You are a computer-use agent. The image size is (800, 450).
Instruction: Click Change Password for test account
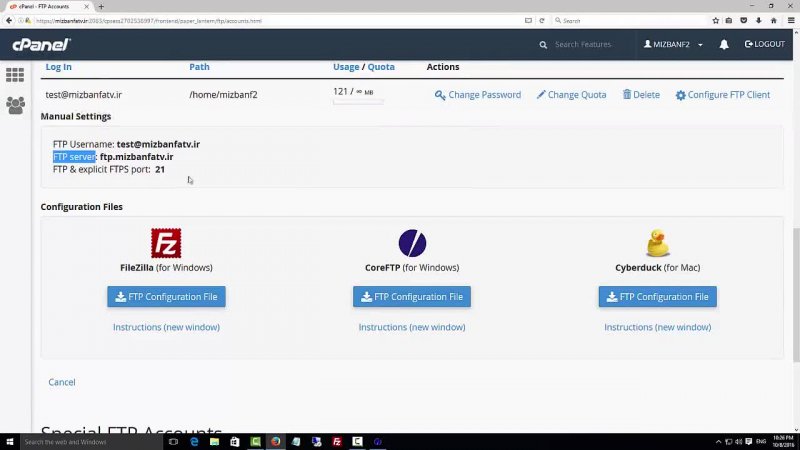tap(478, 95)
